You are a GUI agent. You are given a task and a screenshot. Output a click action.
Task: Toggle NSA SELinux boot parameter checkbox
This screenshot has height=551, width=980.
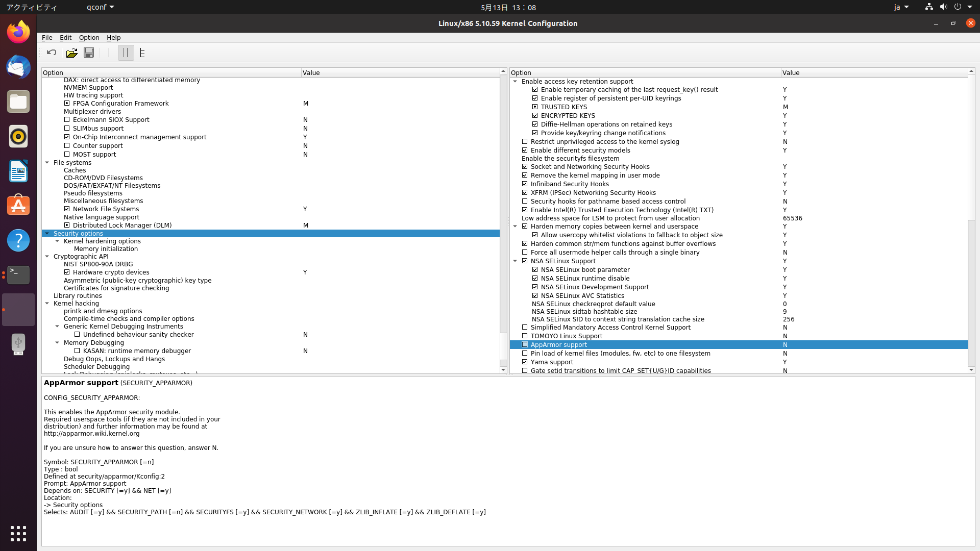coord(535,270)
